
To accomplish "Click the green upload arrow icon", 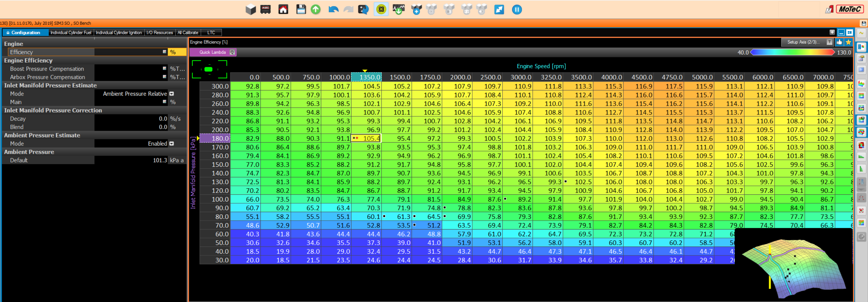I will point(315,9).
